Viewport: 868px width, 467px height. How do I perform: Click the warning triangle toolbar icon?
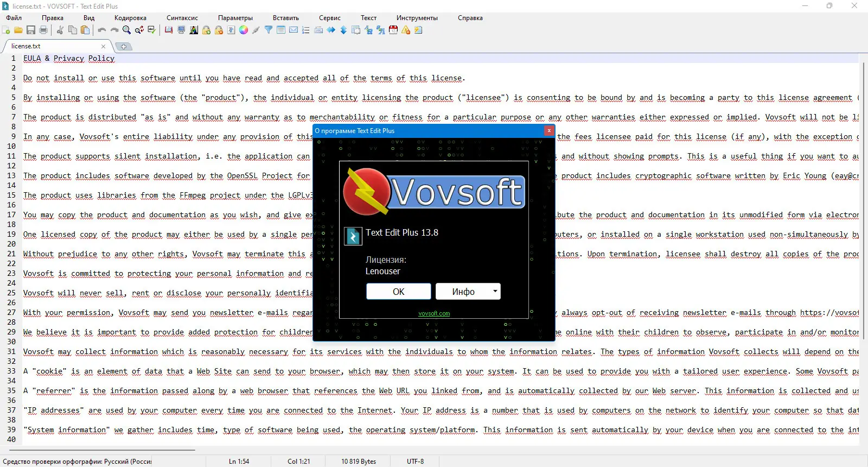406,30
